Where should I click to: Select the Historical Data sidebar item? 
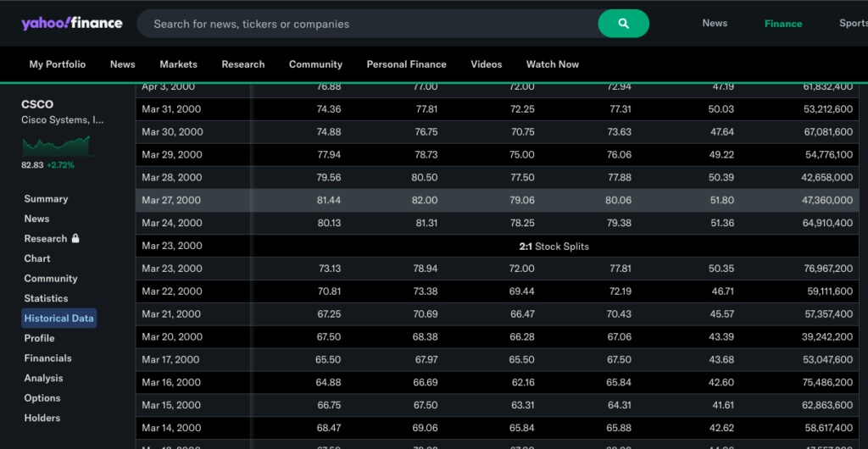[58, 319]
